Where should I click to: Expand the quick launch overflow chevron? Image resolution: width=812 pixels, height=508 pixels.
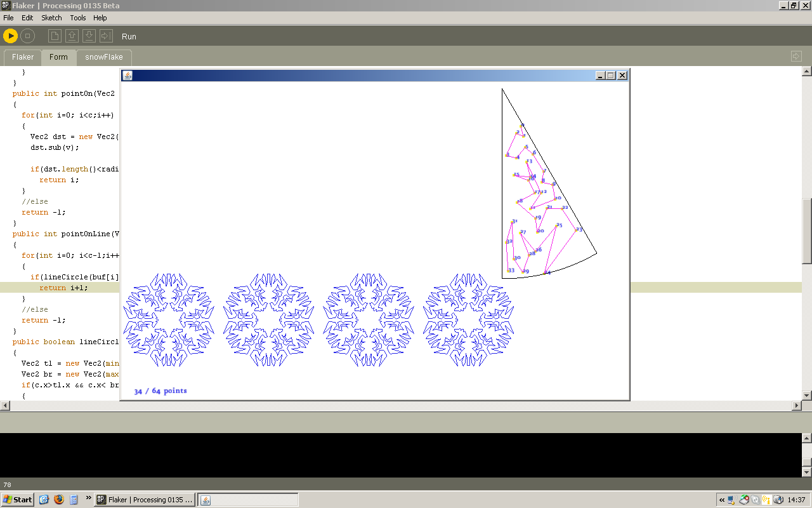pyautogui.click(x=88, y=498)
